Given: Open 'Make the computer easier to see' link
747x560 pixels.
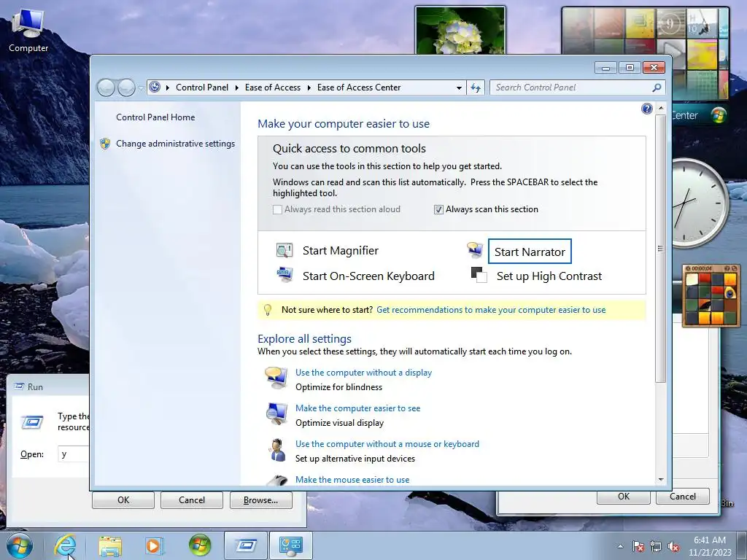Looking at the screenshot, I should click(357, 408).
